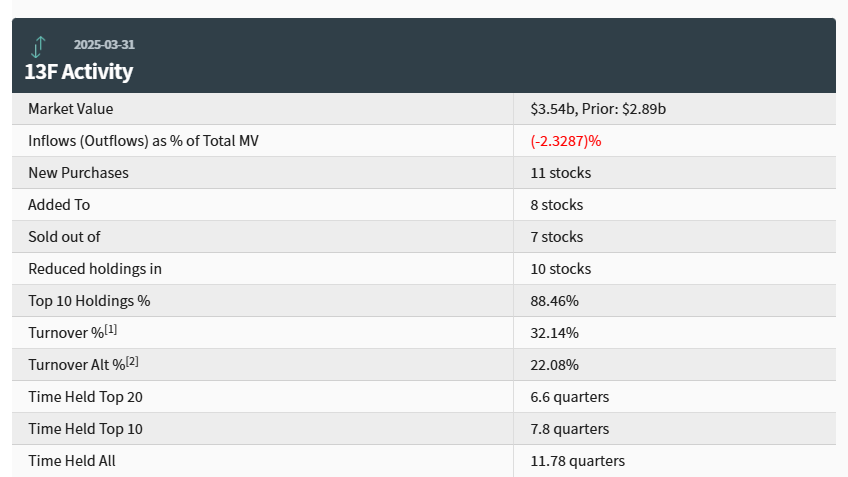Click the New Purchases row label
848x477 pixels.
(x=78, y=172)
